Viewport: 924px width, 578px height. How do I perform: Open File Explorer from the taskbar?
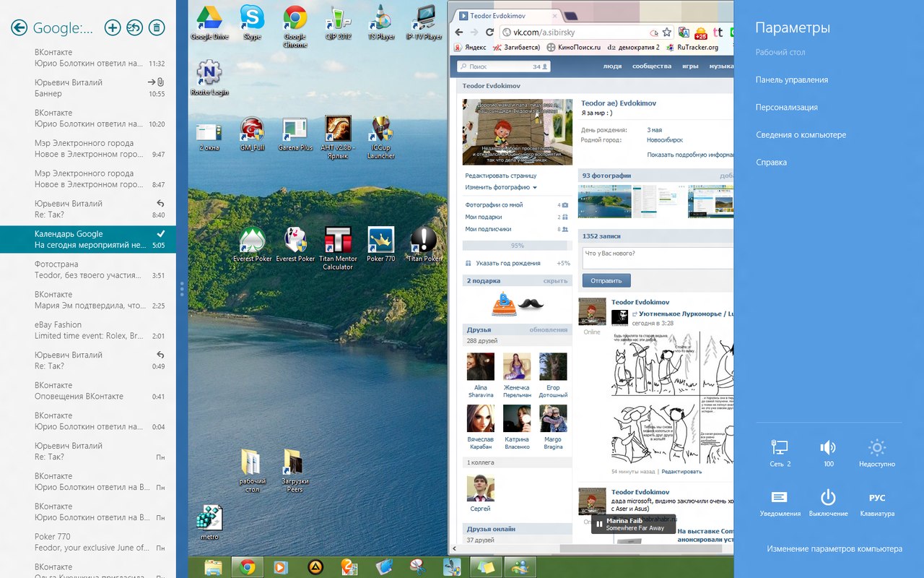click(213, 567)
